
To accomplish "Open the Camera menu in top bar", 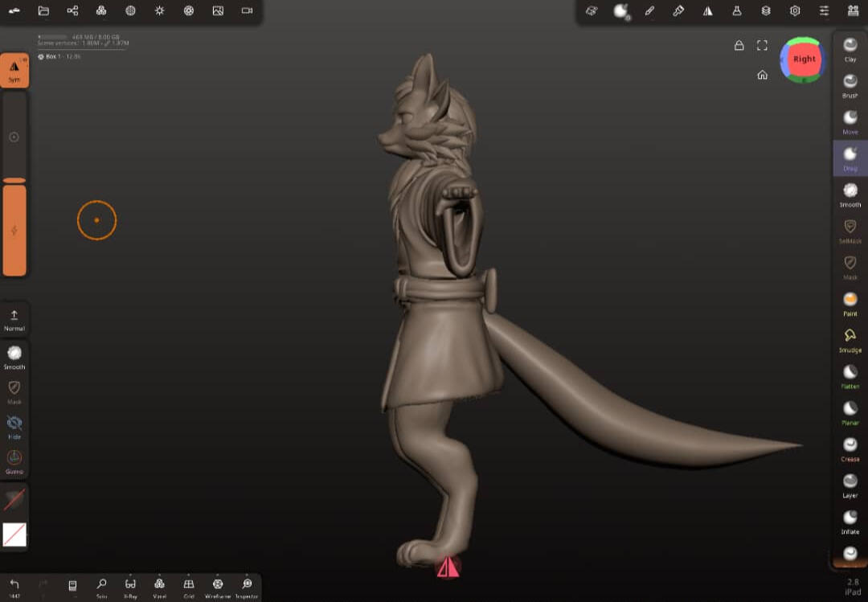I will coord(247,10).
